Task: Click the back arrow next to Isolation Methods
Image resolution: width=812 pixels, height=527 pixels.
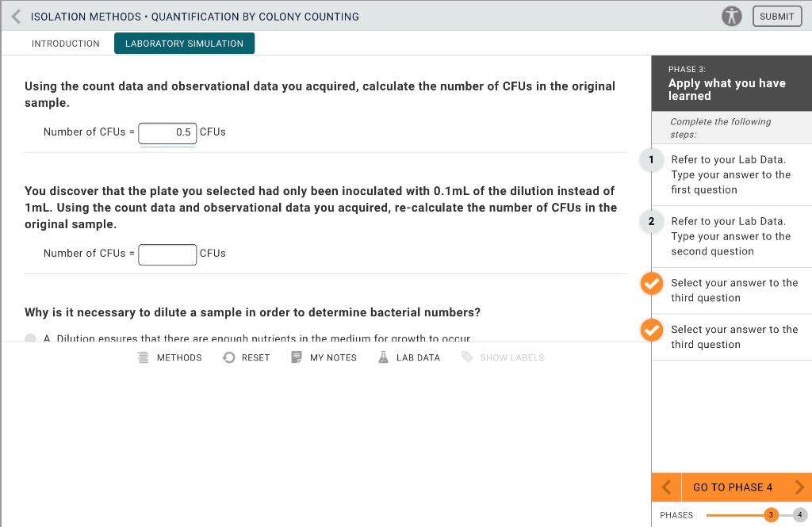Action: 16,17
